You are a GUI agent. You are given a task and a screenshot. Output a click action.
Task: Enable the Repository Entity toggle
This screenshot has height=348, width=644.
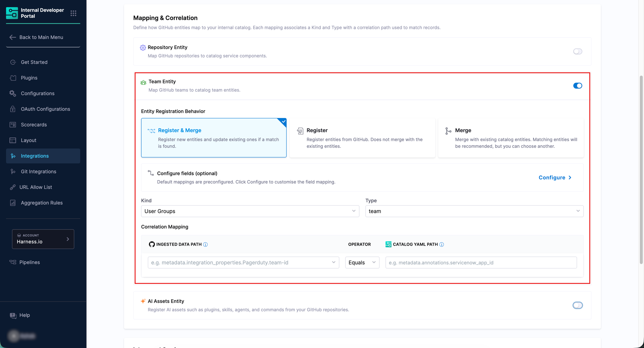pyautogui.click(x=577, y=51)
